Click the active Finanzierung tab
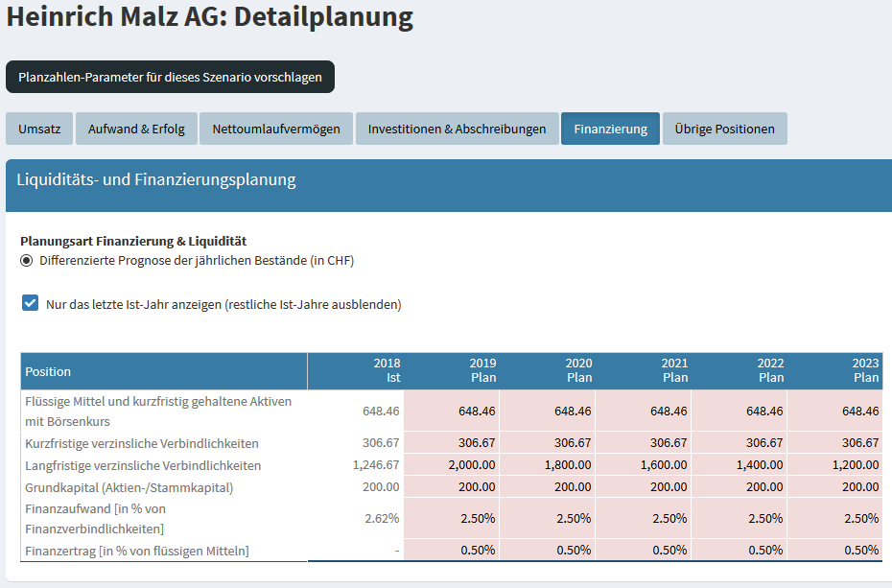Viewport: 892px width, 588px height. (x=610, y=129)
